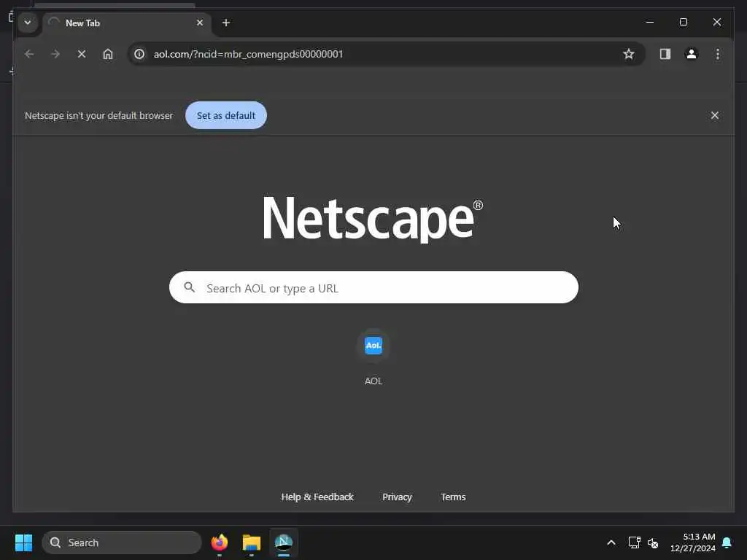Viewport: 747px width, 560px height.
Task: Minimize the Netscape window
Action: [x=650, y=23]
